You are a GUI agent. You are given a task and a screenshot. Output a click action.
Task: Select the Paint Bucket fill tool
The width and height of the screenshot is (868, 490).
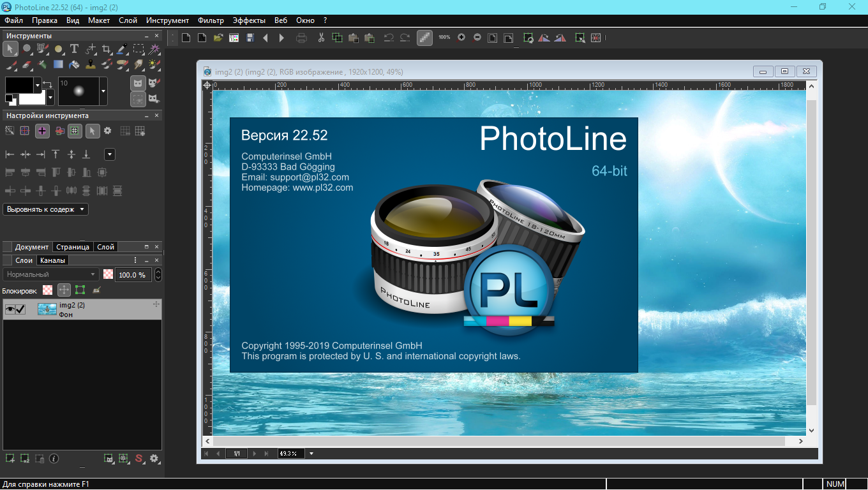(x=74, y=64)
